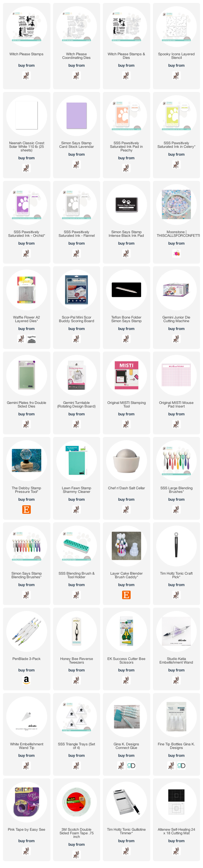Open the SSS Large Blending Brushes thumbnail
Viewport: 203px width, 868px height.
pyautogui.click(x=176, y=460)
